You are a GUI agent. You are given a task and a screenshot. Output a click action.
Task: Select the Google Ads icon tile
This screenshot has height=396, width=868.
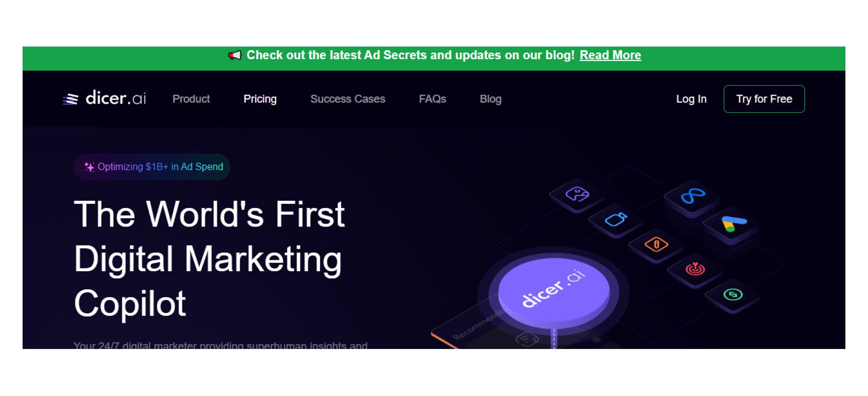731,224
